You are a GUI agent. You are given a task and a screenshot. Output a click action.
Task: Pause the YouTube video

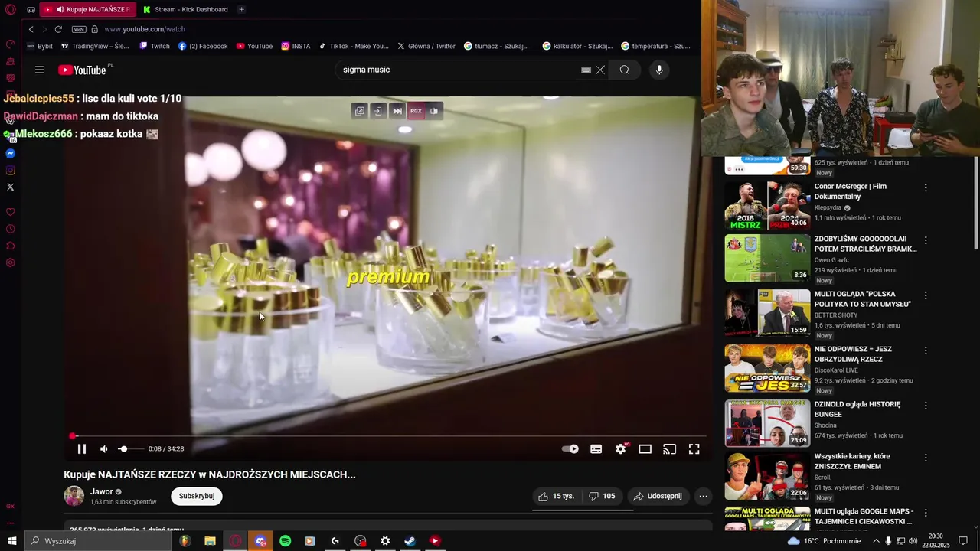pyautogui.click(x=82, y=449)
